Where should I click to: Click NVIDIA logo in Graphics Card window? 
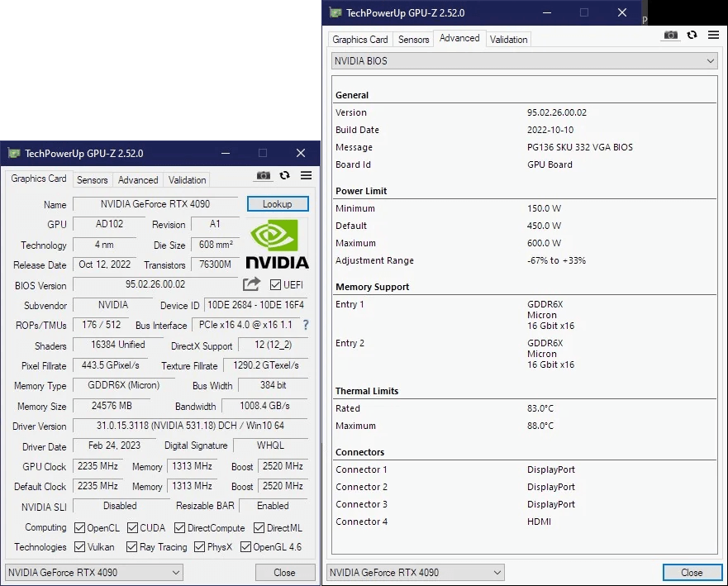tap(277, 244)
